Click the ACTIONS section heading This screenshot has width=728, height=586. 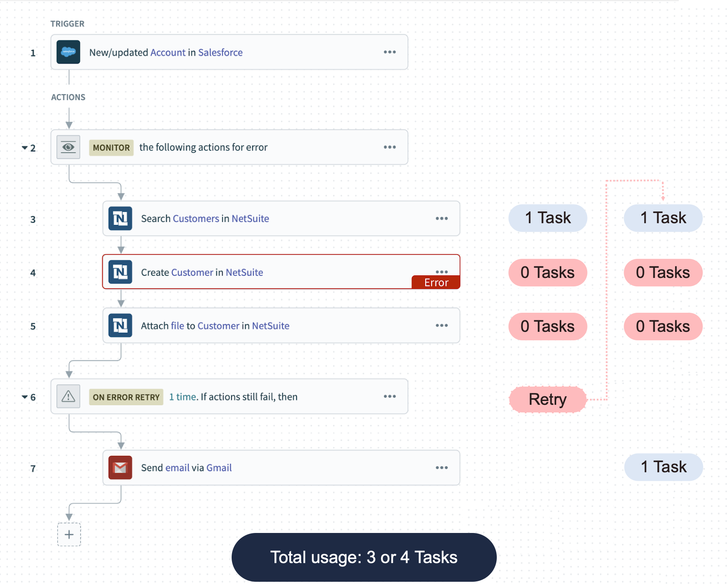pos(68,97)
